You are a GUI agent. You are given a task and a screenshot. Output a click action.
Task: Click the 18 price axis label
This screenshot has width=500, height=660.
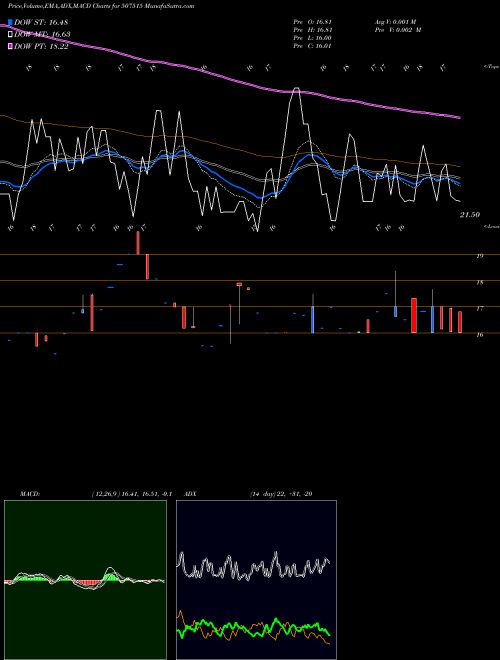coord(480,283)
